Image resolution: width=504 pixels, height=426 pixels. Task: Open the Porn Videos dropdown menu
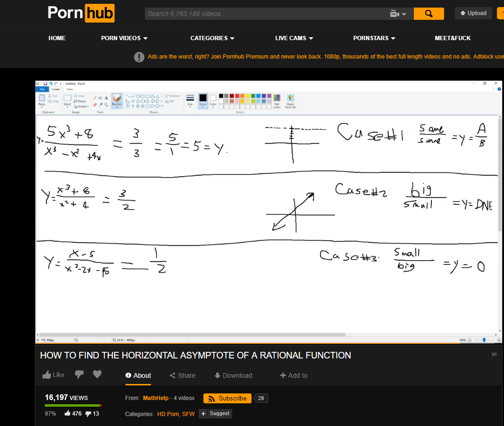[x=125, y=38]
